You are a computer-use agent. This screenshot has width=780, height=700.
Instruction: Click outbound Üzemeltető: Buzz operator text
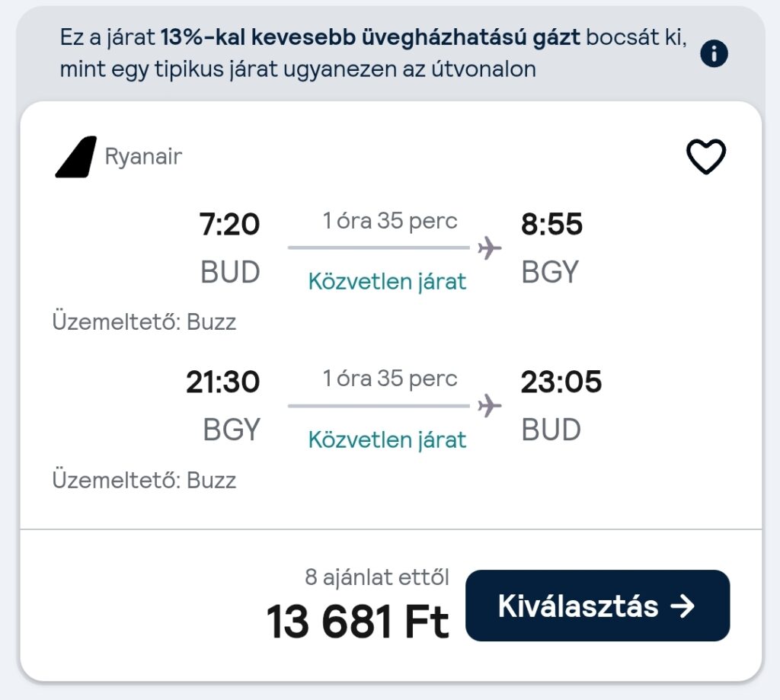(144, 322)
